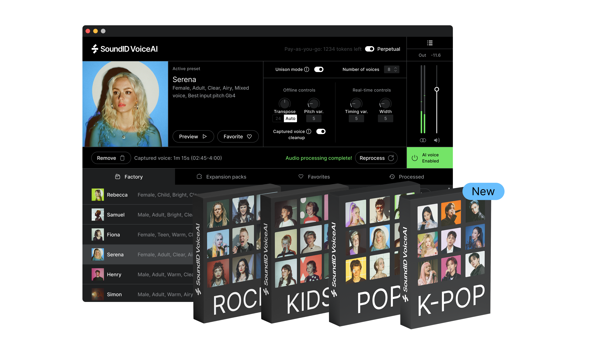
Task: Click the play icon on the Preview button
Action: click(x=205, y=136)
